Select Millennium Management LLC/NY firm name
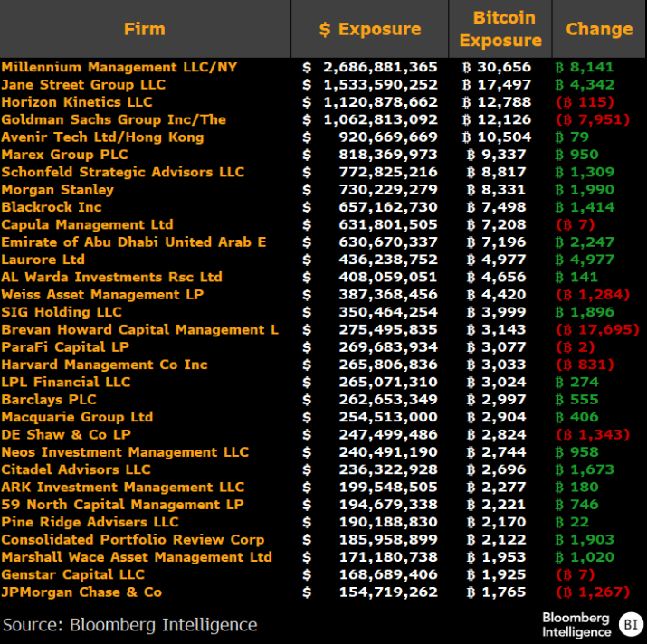This screenshot has width=647, height=644. (119, 67)
